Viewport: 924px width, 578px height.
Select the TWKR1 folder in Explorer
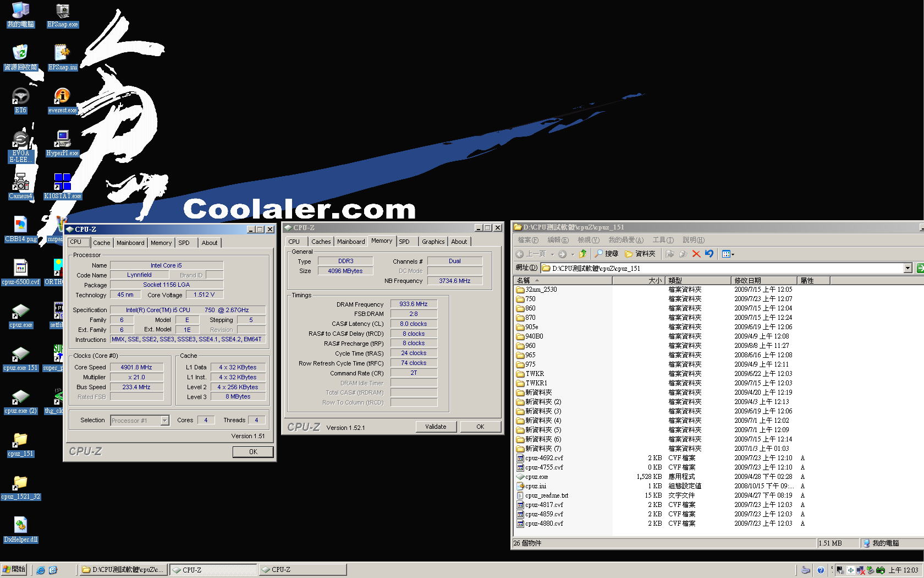532,383
